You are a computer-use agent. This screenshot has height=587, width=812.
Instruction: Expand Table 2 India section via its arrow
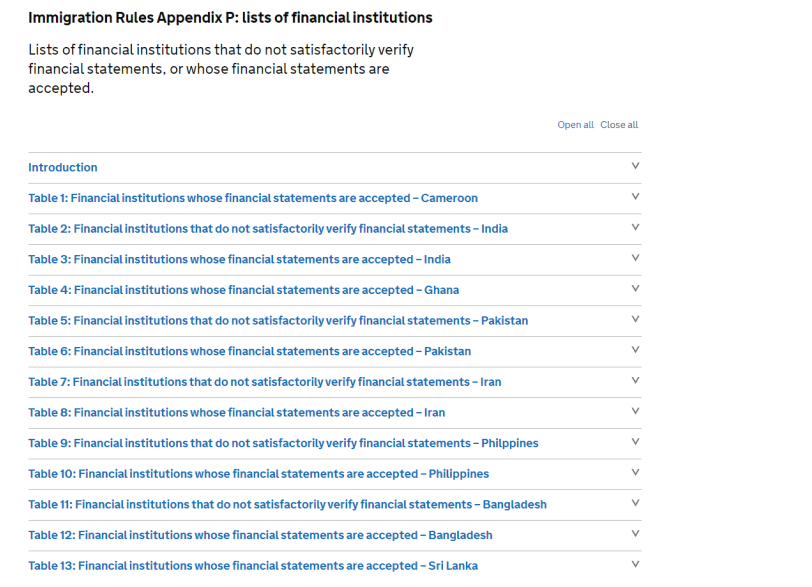(635, 228)
